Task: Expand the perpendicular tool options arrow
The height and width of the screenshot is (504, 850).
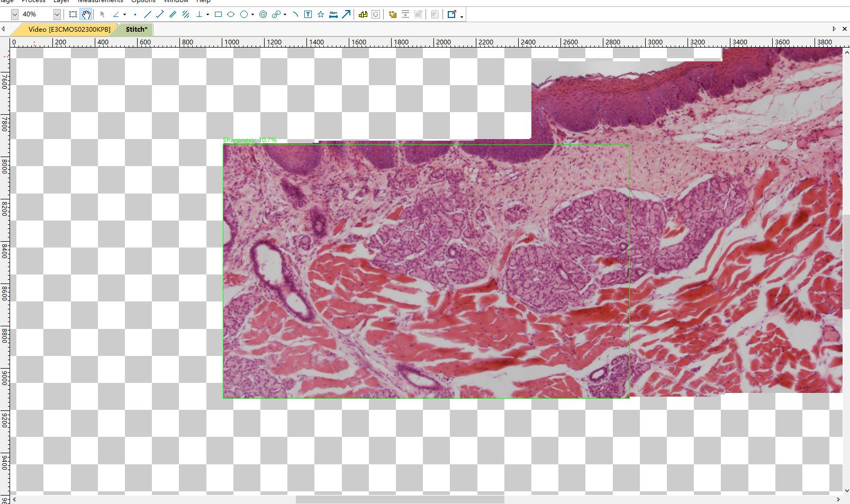Action: coord(207,15)
